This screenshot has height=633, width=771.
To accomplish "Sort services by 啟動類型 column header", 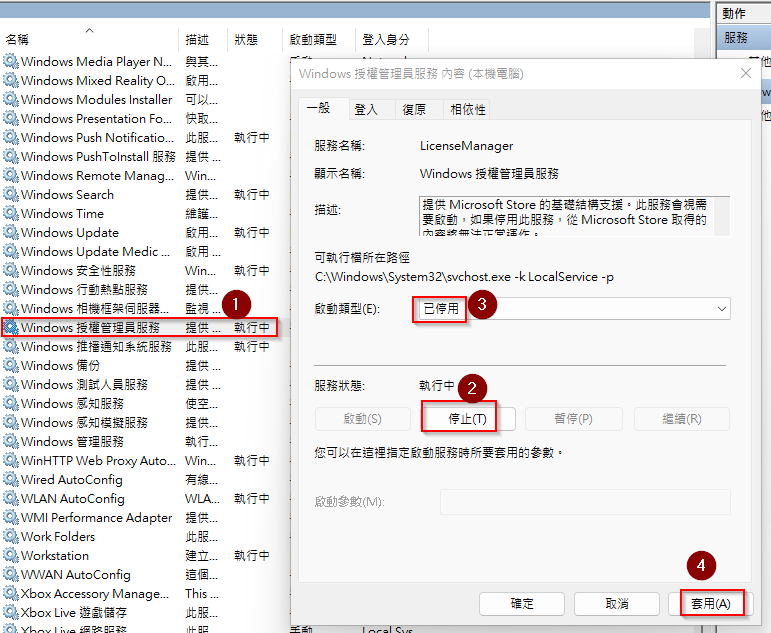I will click(319, 39).
